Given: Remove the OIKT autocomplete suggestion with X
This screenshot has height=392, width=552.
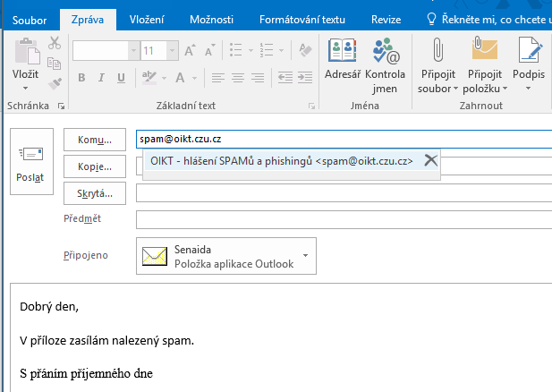Looking at the screenshot, I should (430, 160).
